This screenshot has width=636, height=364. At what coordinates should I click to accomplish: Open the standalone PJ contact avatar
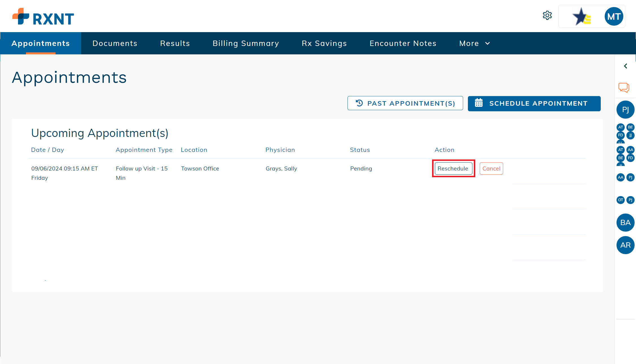click(x=625, y=110)
